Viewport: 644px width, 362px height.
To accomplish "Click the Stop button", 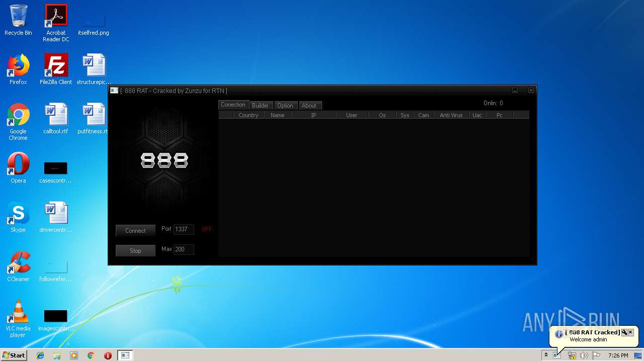I will [135, 251].
